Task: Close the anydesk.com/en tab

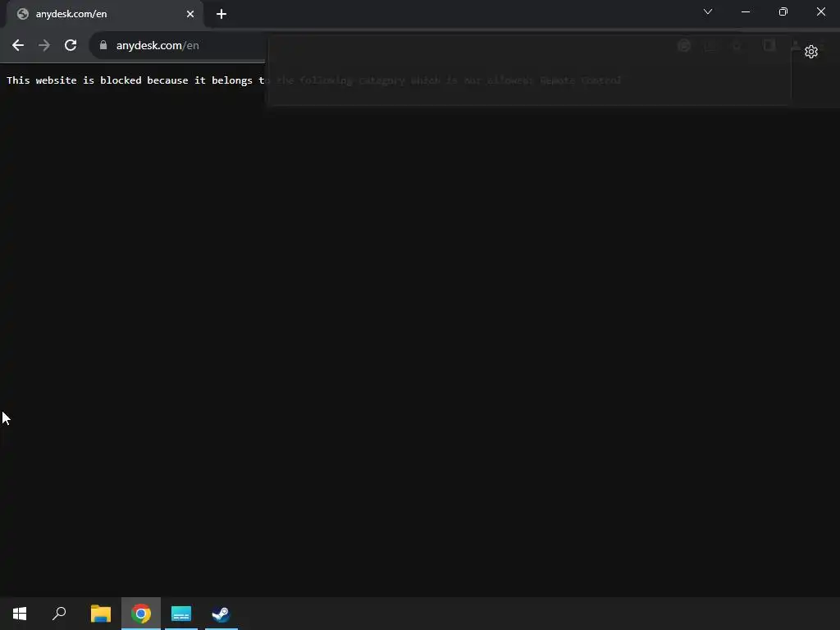Action: coord(190,14)
